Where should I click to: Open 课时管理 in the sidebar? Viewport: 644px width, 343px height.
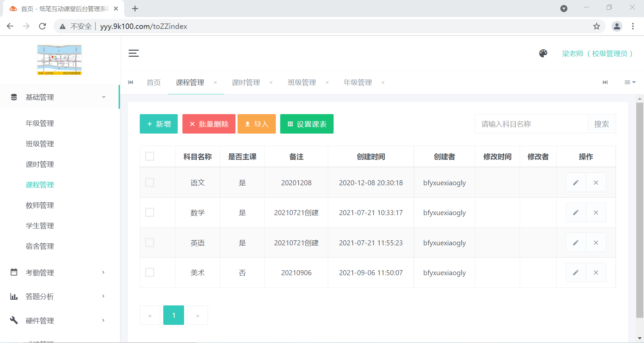click(40, 164)
